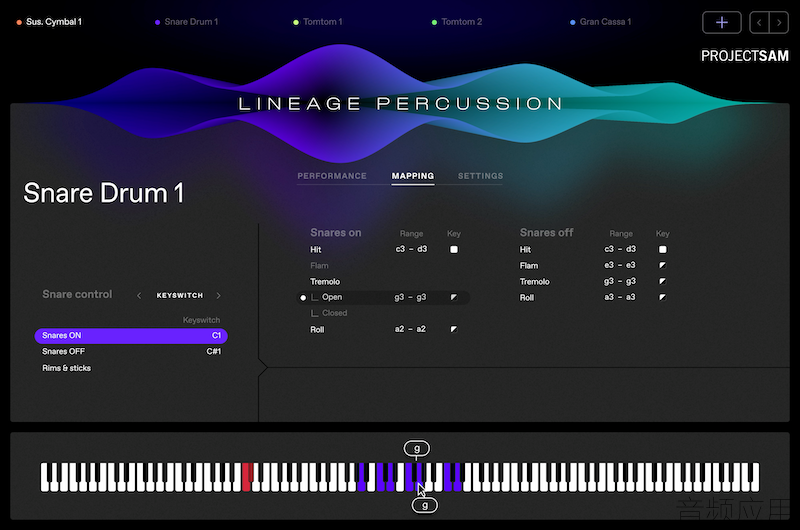Go to next instrument page arrow

(779, 22)
